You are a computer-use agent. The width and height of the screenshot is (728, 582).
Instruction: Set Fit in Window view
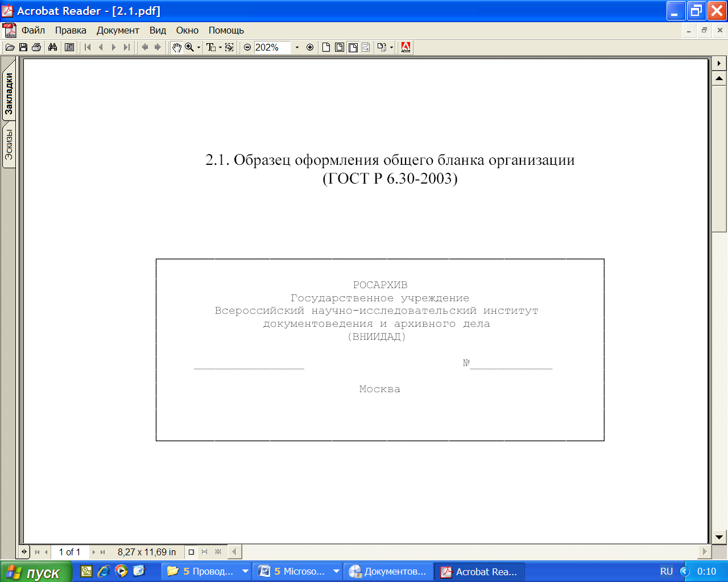coord(340,47)
